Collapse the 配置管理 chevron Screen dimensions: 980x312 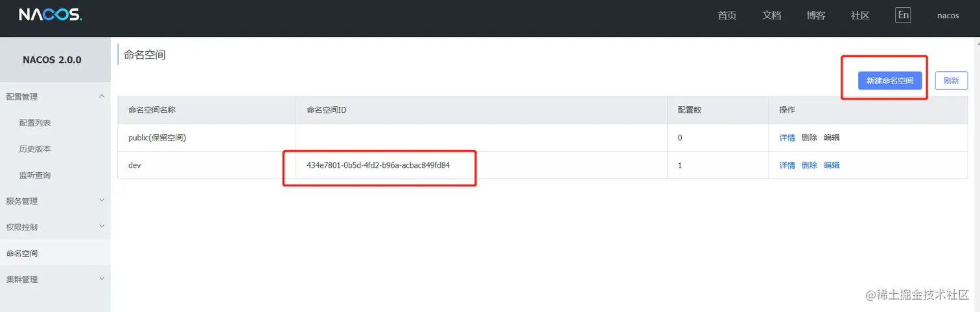tap(101, 96)
